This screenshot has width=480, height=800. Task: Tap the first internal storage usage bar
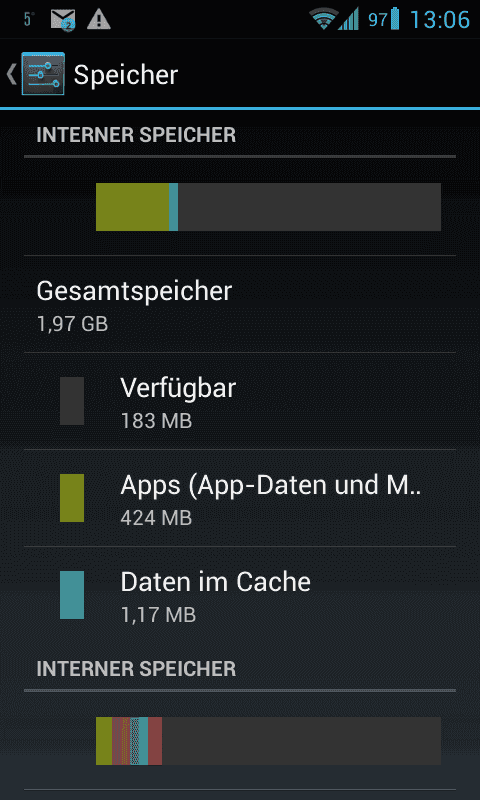pos(268,207)
